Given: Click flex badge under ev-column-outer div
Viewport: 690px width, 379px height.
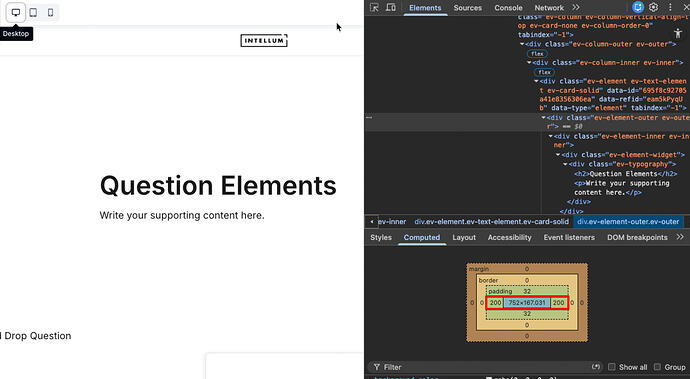Looking at the screenshot, I should 537,54.
